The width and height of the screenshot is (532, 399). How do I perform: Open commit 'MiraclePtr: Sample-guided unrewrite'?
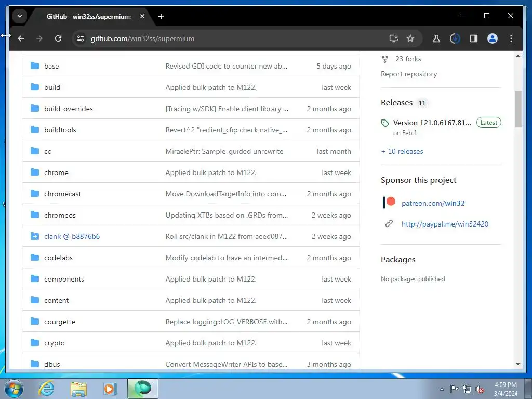(224, 151)
